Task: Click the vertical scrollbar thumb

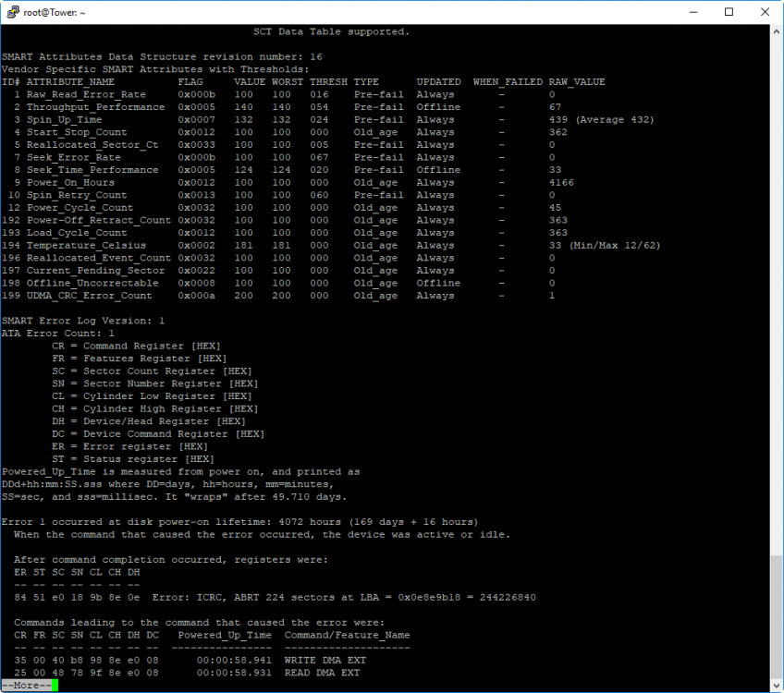Action: 776,616
